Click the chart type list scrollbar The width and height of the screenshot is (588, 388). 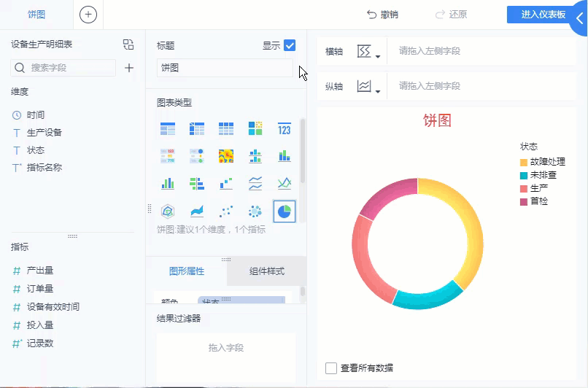pos(302,151)
